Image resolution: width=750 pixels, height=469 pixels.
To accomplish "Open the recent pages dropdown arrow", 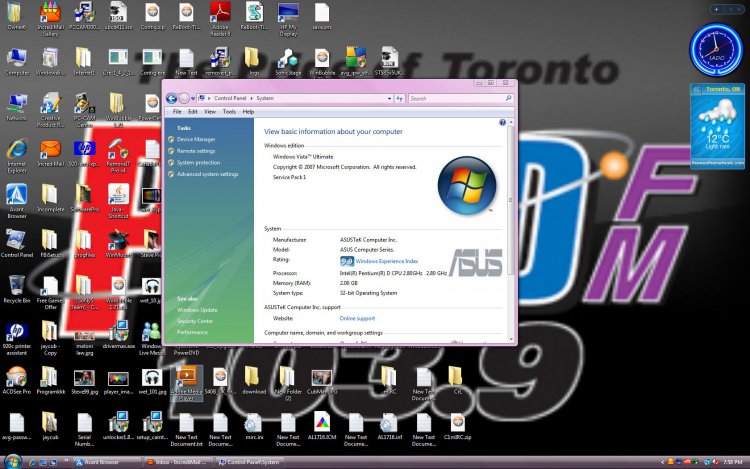I will pos(193,99).
